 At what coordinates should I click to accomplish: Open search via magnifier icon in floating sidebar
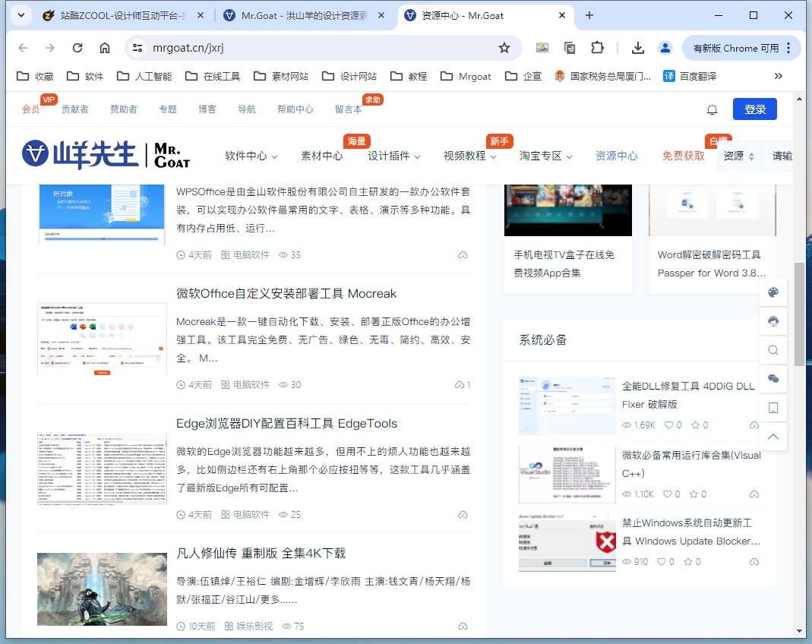click(773, 350)
